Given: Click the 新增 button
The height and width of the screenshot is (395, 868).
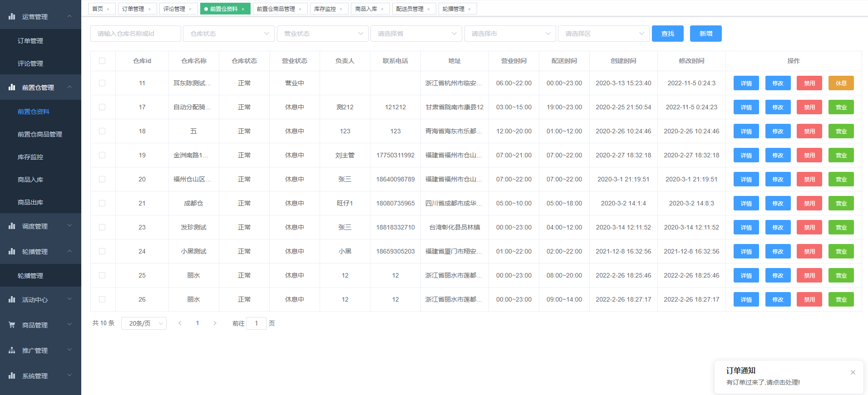Looking at the screenshot, I should click(x=705, y=34).
